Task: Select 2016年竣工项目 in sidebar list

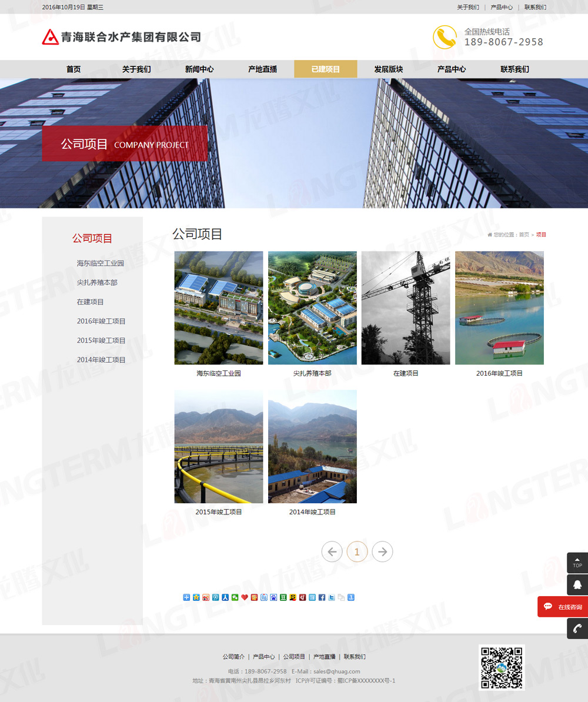Action: [x=101, y=321]
